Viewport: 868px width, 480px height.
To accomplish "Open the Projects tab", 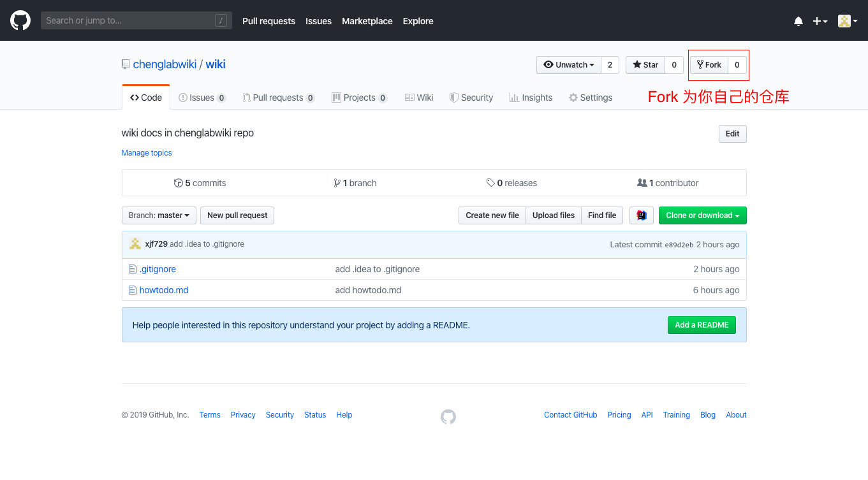I will 360,98.
